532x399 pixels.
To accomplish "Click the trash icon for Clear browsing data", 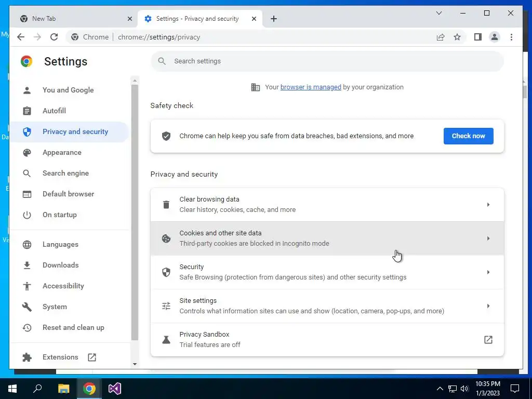I will [x=166, y=205].
